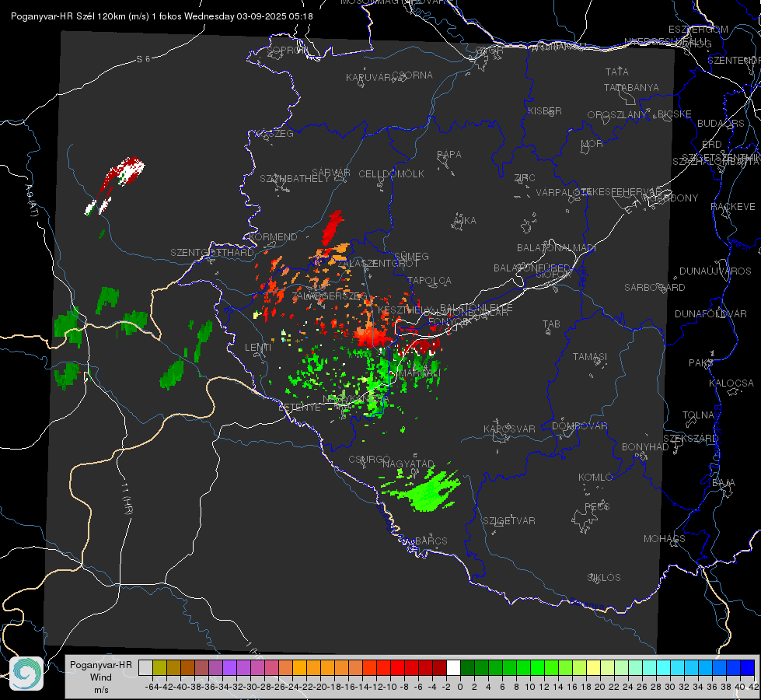Click the legend word 'Wind'
This screenshot has width=761, height=700.
pyautogui.click(x=100, y=677)
